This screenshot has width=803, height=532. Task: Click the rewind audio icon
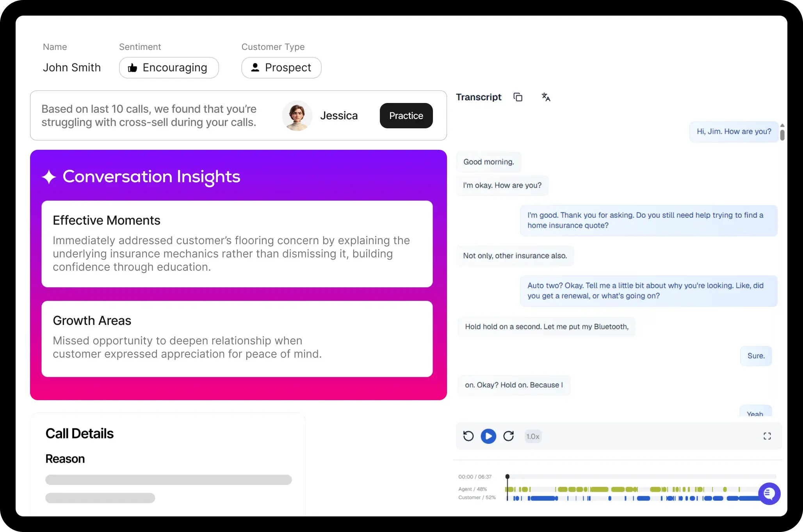468,436
